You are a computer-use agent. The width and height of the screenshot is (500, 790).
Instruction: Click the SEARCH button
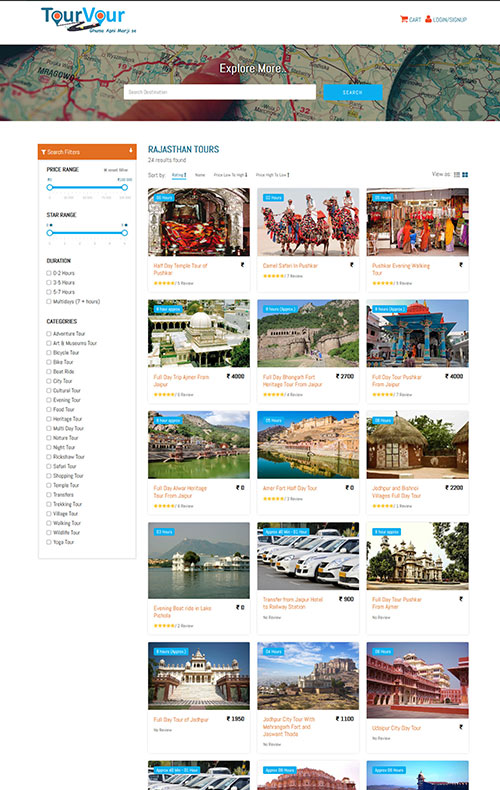[x=353, y=92]
